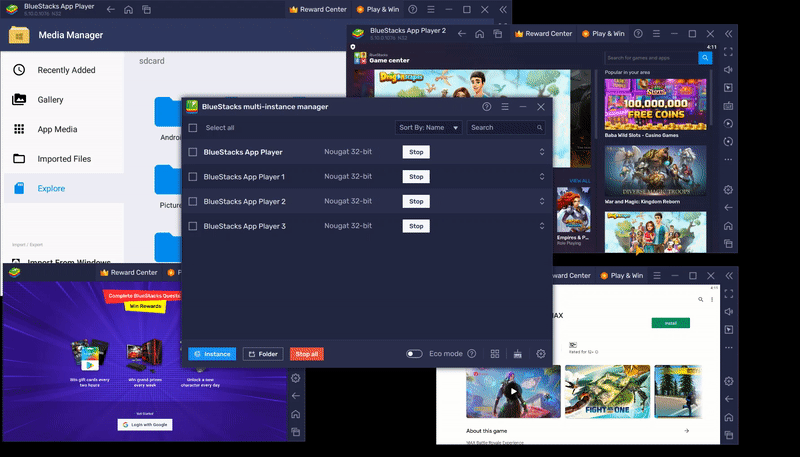Expand About this game arrow

click(687, 430)
